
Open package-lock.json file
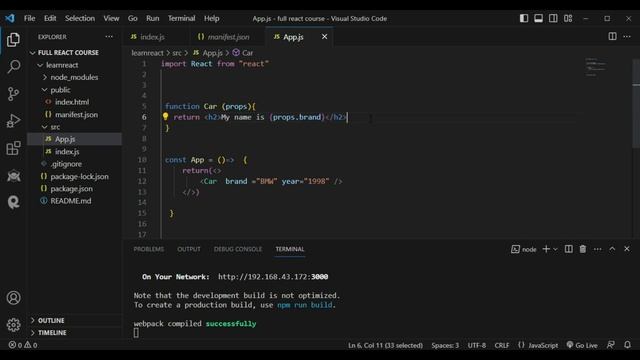tap(79, 176)
